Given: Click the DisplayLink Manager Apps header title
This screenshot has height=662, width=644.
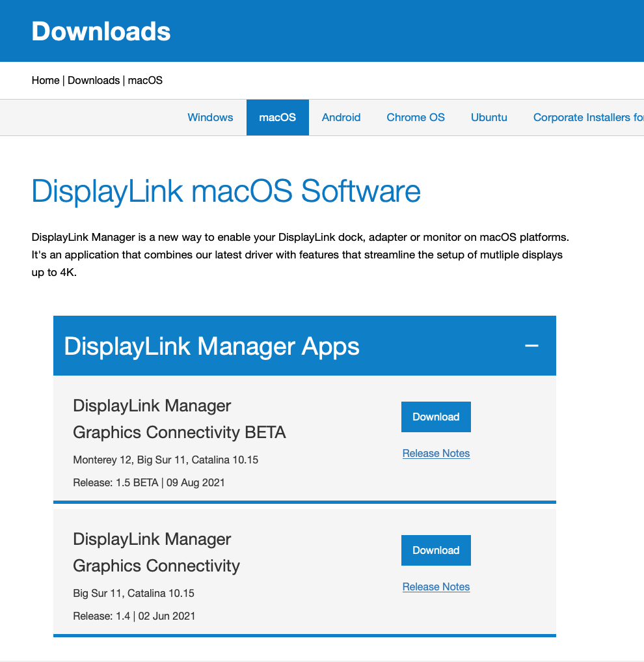Looking at the screenshot, I should click(x=212, y=346).
